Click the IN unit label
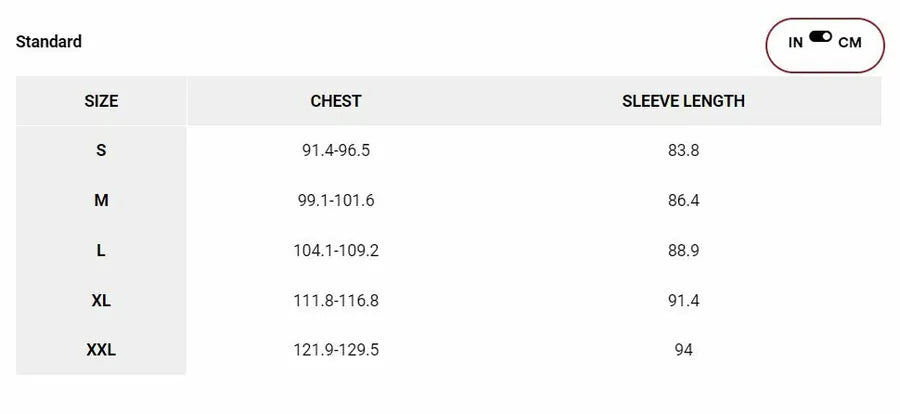This screenshot has width=900, height=414. pos(795,42)
